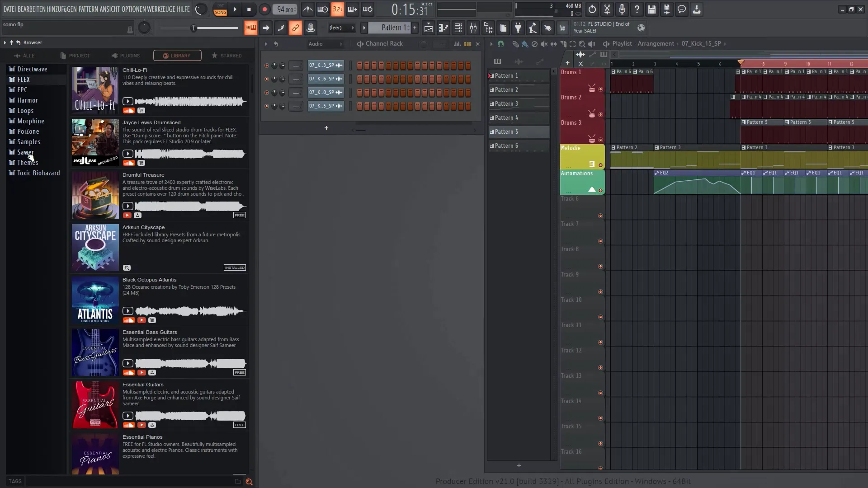Click INSTALLED badge on Arksun Cityscape

(235, 267)
